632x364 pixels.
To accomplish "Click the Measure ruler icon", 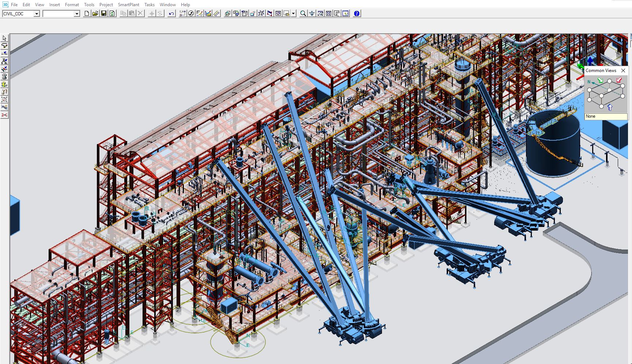I will coord(216,14).
